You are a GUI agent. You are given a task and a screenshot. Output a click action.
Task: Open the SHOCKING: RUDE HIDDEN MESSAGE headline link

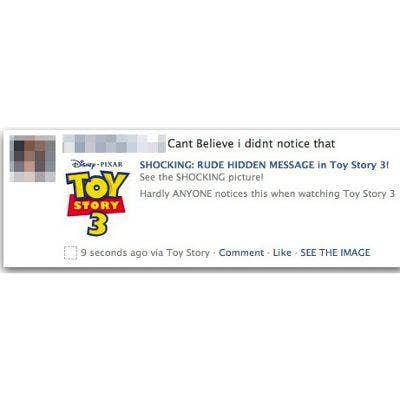pyautogui.click(x=264, y=165)
